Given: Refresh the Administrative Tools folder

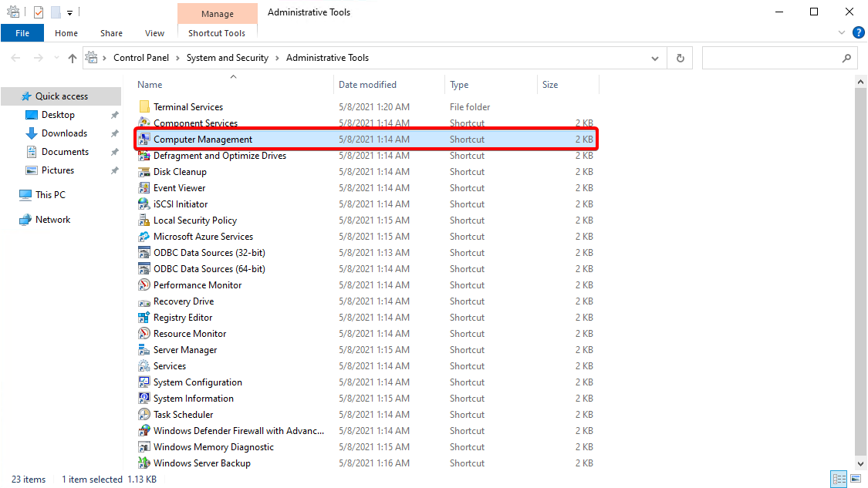Looking at the screenshot, I should (x=680, y=58).
